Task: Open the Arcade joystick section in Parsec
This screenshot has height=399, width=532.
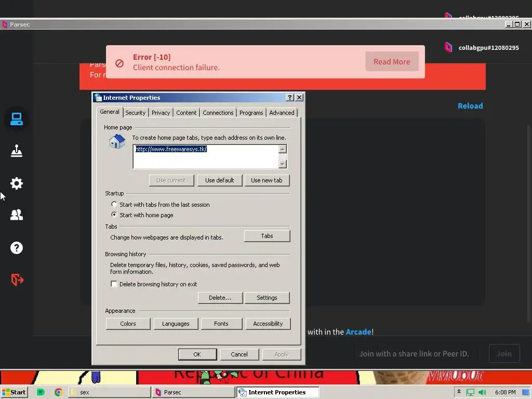Action: pyautogui.click(x=16, y=151)
